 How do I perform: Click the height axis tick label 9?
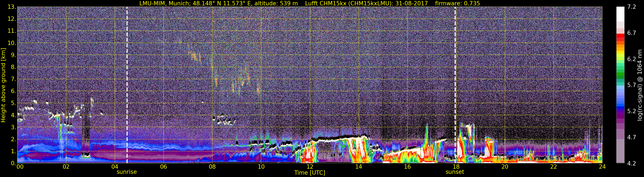[x=13, y=55]
